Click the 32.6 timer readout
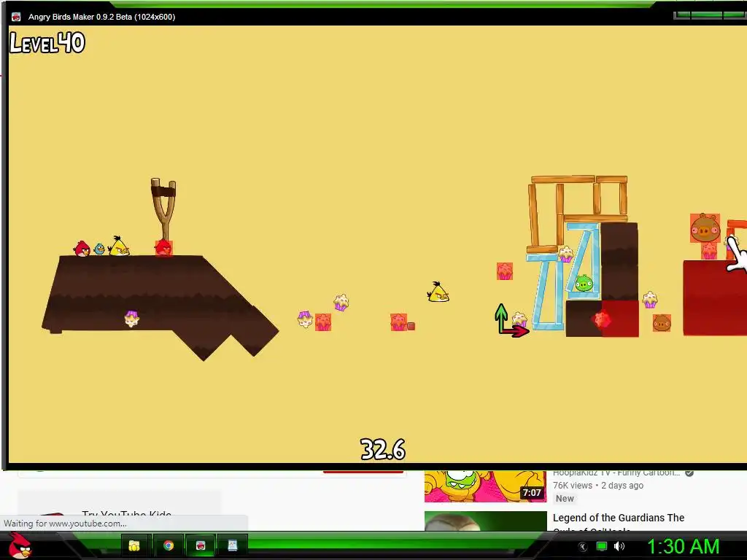The image size is (747, 560). pos(382,449)
